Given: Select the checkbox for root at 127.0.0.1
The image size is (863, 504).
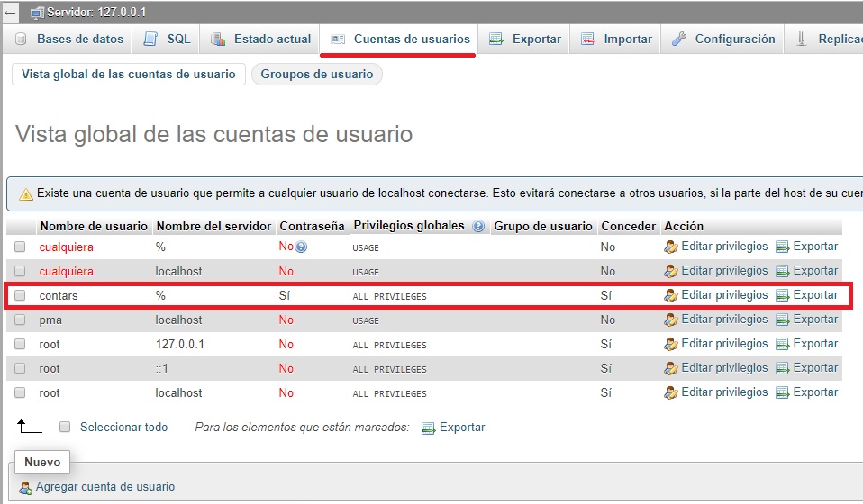Looking at the screenshot, I should click(x=20, y=344).
